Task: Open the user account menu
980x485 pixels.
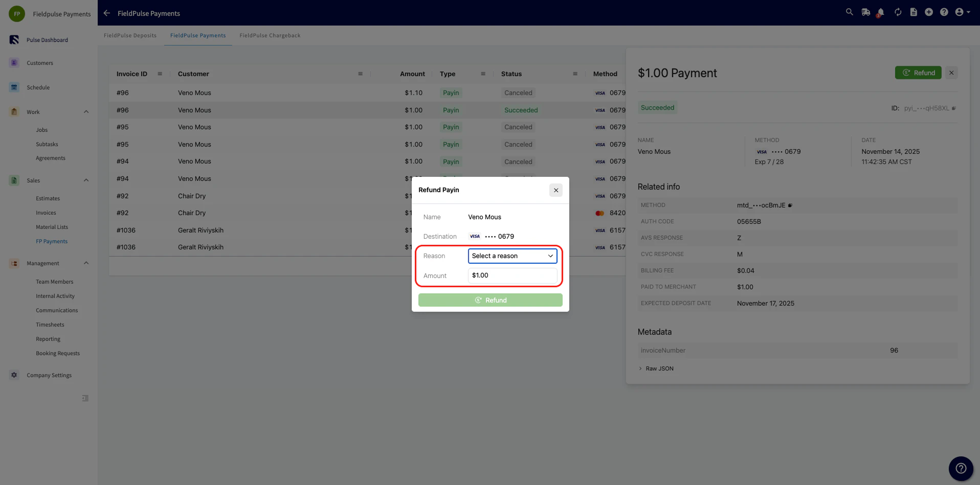Action: pyautogui.click(x=962, y=12)
